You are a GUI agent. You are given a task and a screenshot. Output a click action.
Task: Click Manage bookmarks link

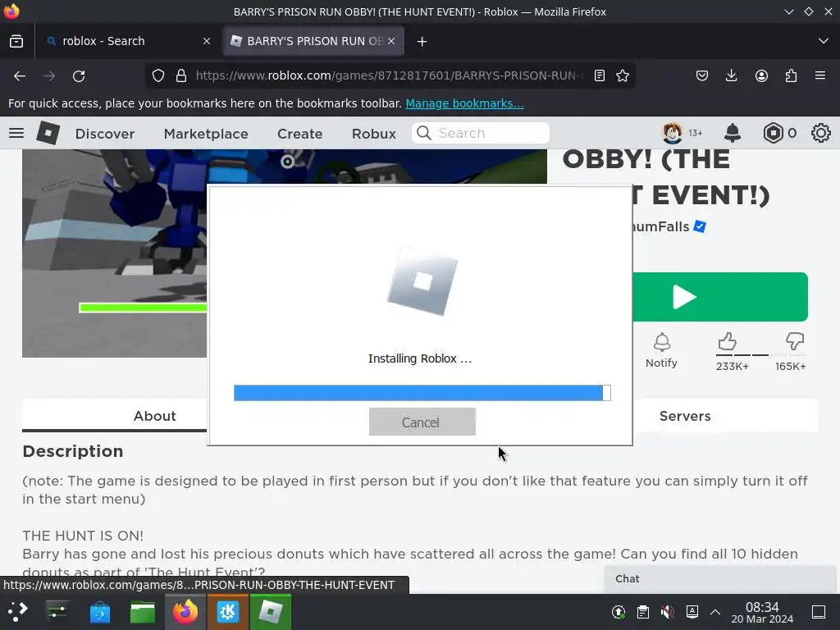click(464, 103)
